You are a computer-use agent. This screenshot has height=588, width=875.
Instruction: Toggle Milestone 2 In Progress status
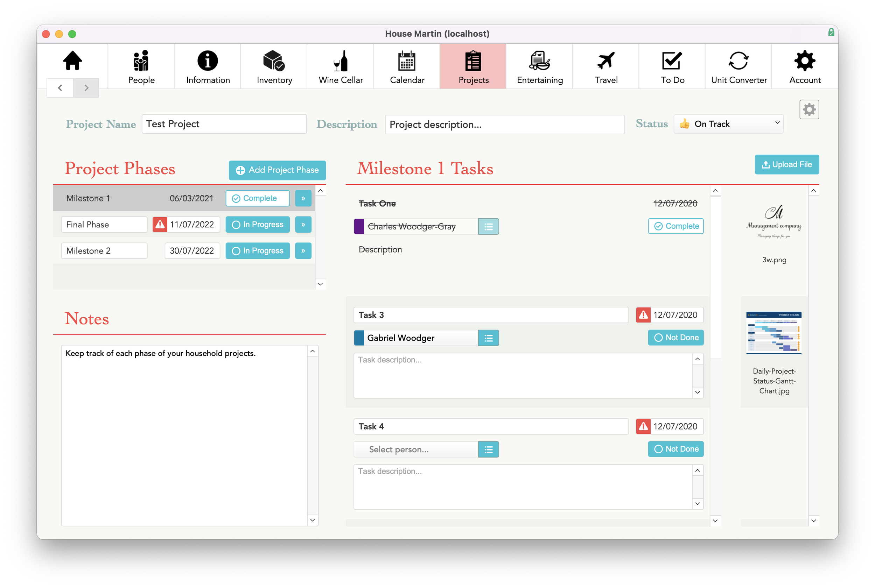(x=257, y=251)
